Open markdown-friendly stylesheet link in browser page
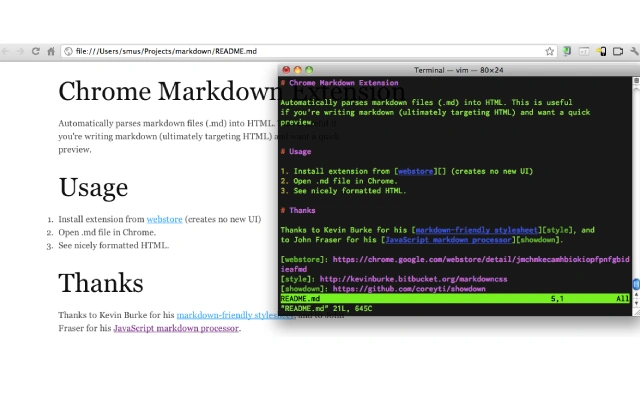The image size is (640, 400). [x=235, y=315]
